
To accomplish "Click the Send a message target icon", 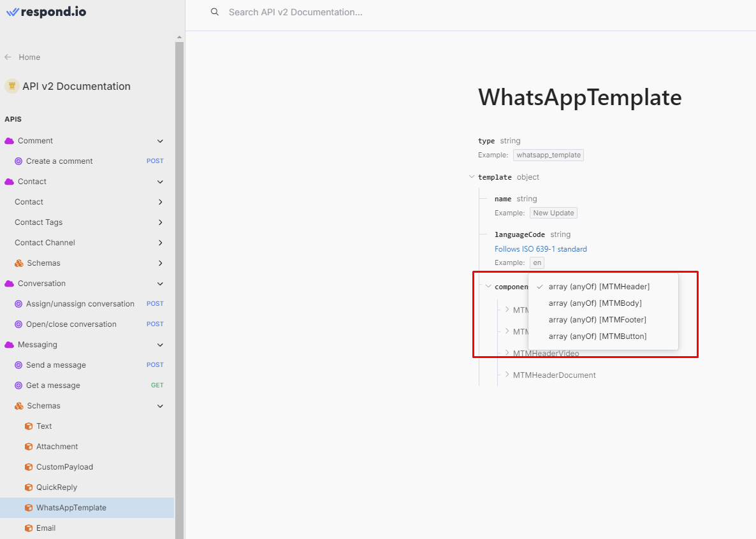I will (x=18, y=365).
